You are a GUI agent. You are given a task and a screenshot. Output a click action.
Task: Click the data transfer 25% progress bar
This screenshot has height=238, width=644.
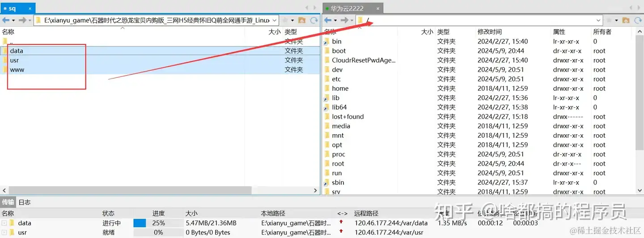tap(158, 223)
